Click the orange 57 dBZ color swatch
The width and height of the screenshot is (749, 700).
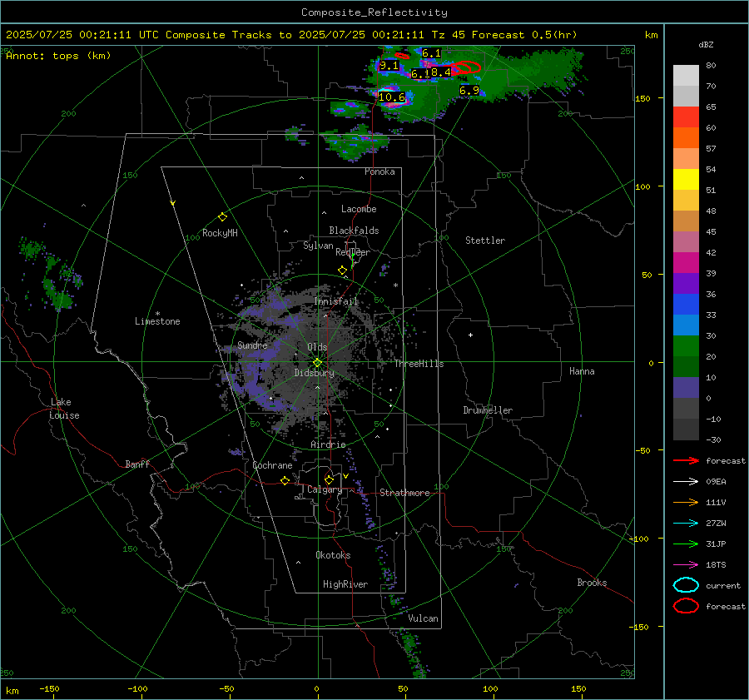click(x=686, y=138)
